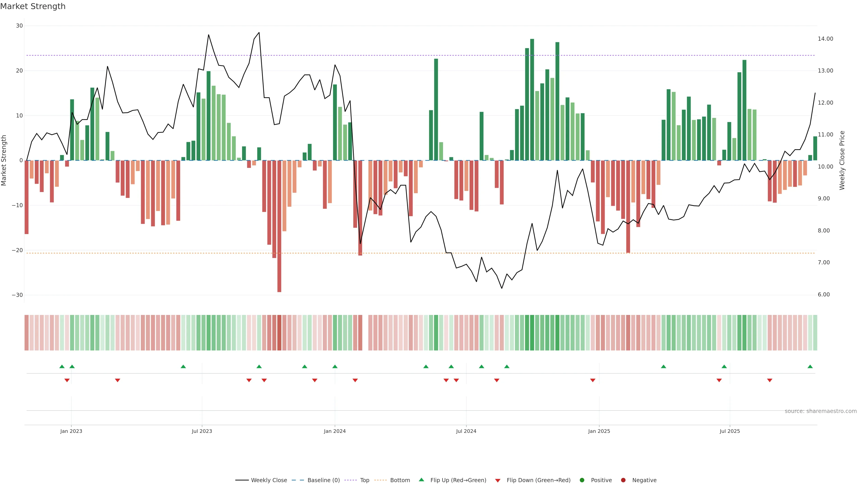
Task: Click the last green flip-up triangle marker
Action: click(810, 366)
